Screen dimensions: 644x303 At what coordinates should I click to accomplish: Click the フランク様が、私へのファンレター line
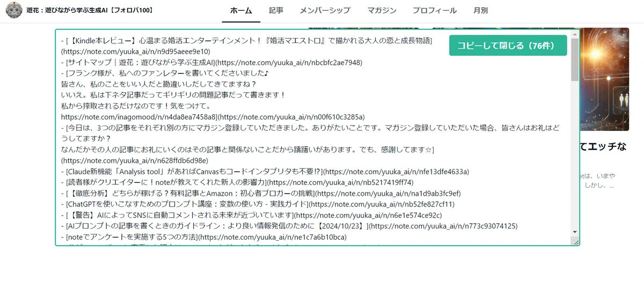(x=165, y=73)
